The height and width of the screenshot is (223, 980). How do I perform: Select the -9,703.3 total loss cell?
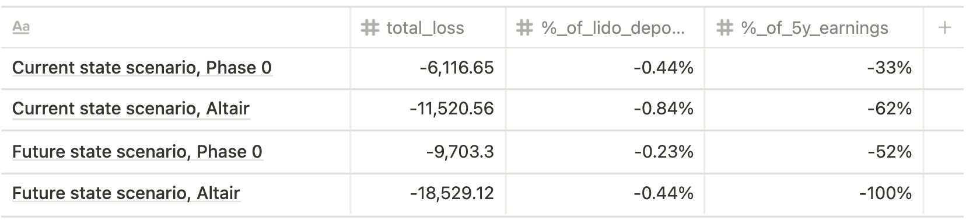[428, 152]
